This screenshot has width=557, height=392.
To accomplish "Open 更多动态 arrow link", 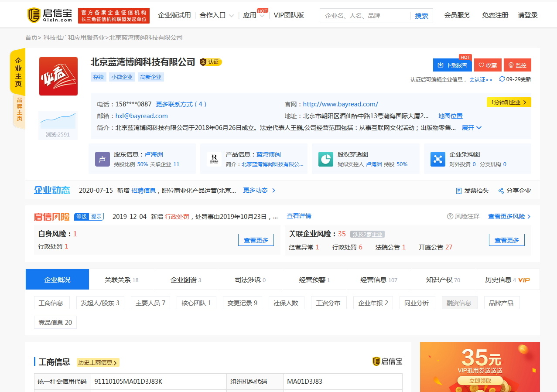I will pos(260,191).
